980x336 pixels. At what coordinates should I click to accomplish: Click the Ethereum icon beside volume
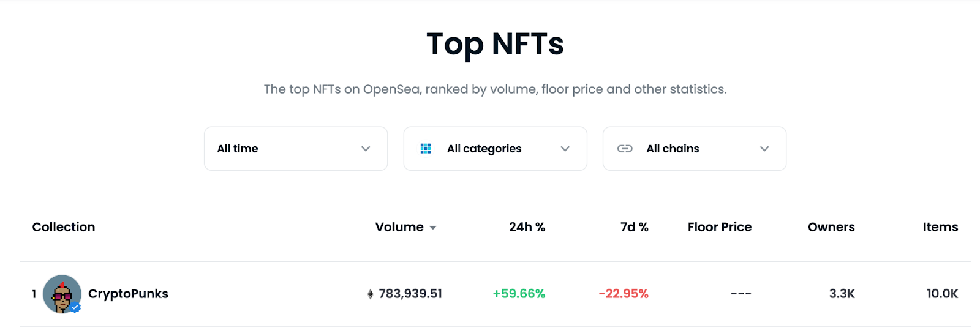370,294
